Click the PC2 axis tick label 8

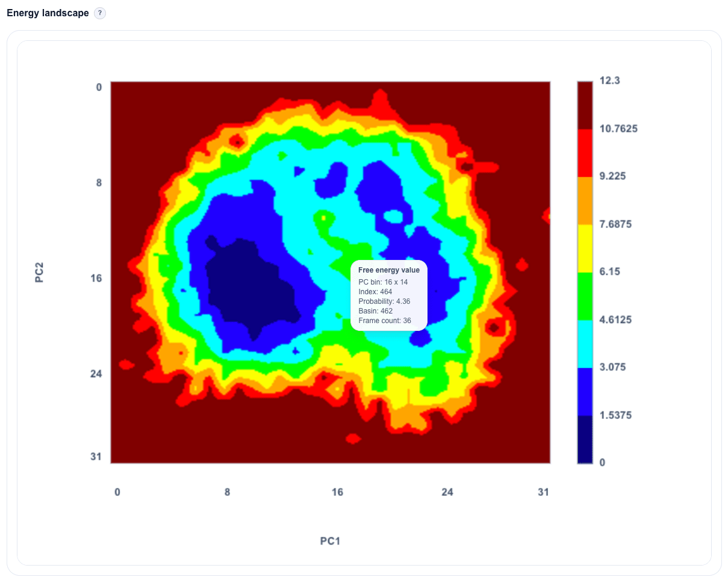click(x=99, y=182)
